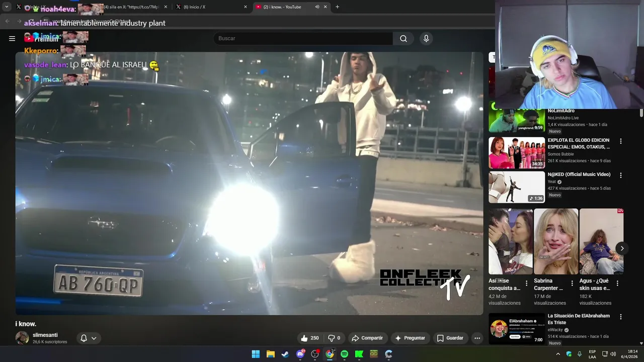Image resolution: width=644 pixels, height=362 pixels.
Task: Open the green Kick app on taskbar
Action: (x=359, y=354)
